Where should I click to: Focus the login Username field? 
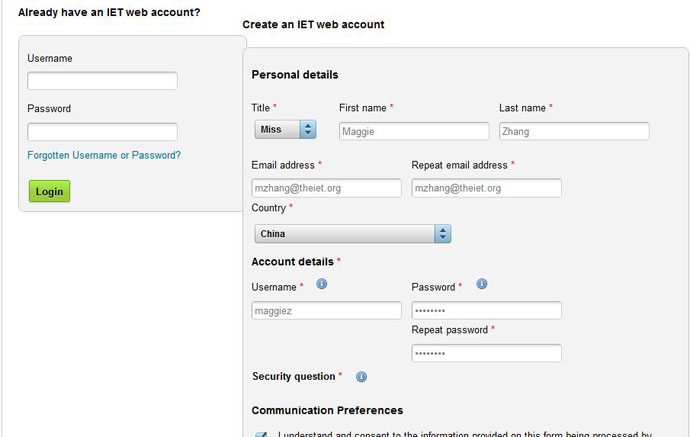point(103,81)
